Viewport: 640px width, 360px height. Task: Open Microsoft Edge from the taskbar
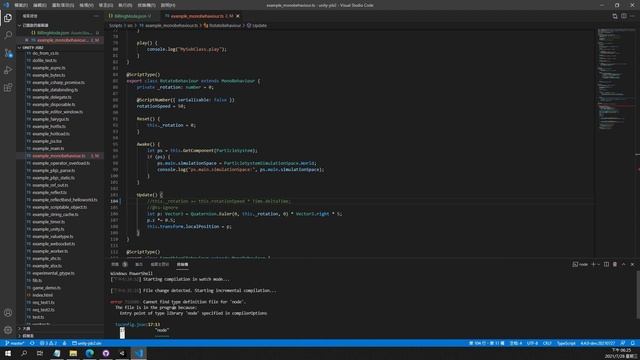pyautogui.click(x=89, y=353)
